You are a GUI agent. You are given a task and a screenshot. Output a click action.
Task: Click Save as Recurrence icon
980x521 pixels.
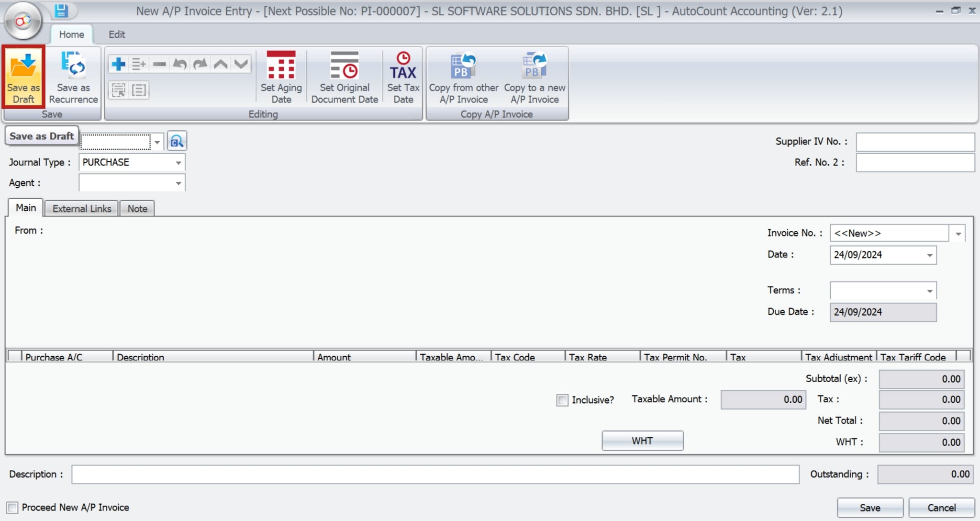click(73, 65)
